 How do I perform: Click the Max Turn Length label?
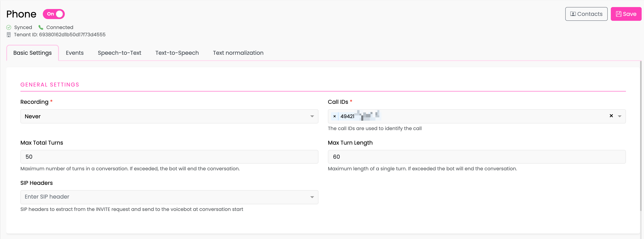(350, 143)
